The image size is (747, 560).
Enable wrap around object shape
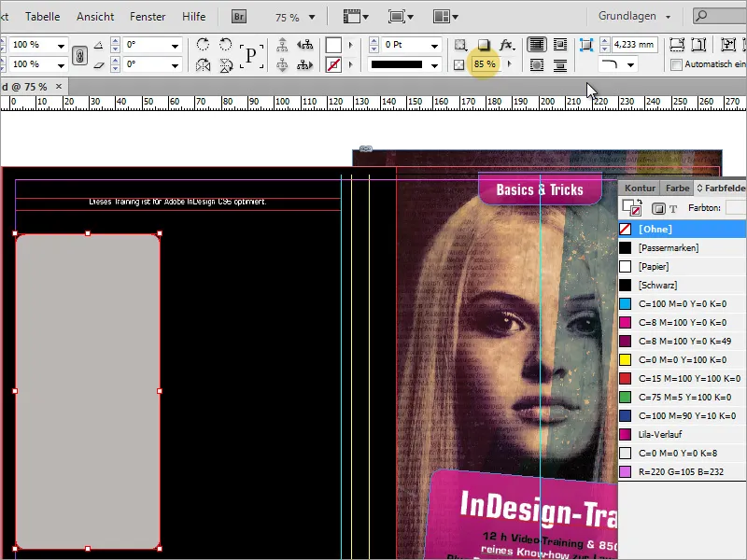pos(537,64)
